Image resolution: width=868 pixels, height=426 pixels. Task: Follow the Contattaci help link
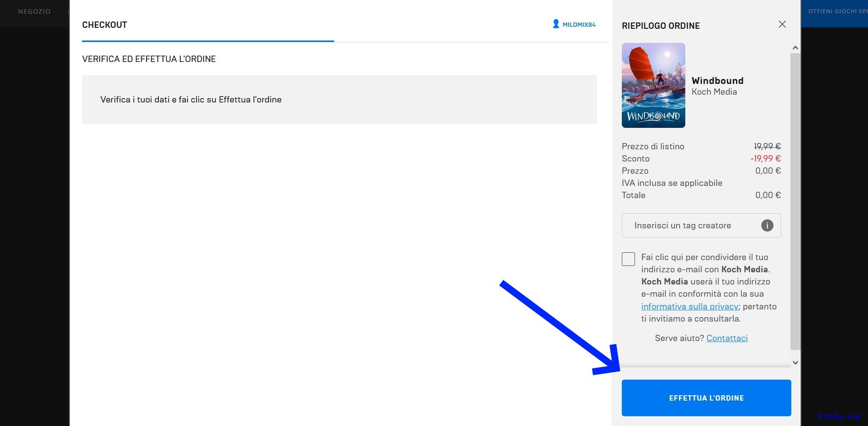point(727,338)
